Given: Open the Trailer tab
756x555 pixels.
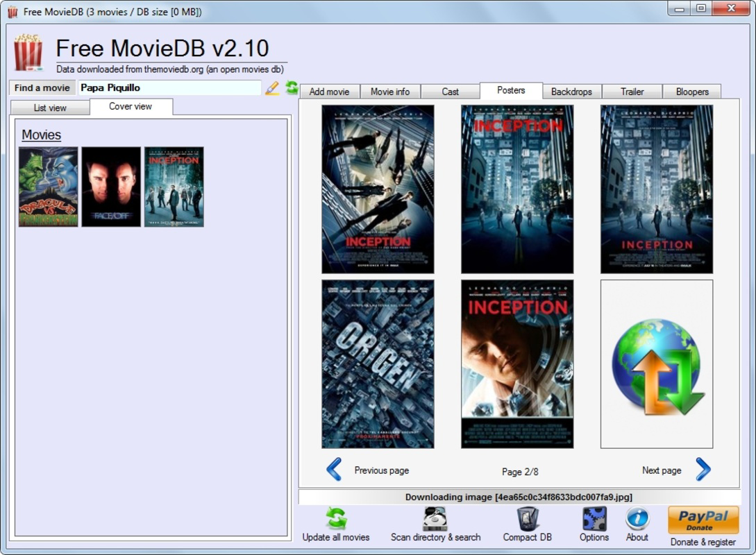Looking at the screenshot, I should click(632, 92).
